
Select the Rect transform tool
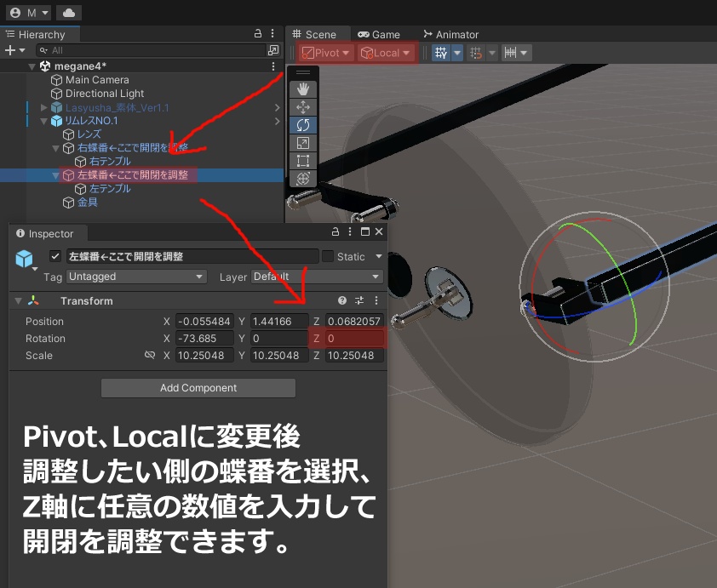302,161
